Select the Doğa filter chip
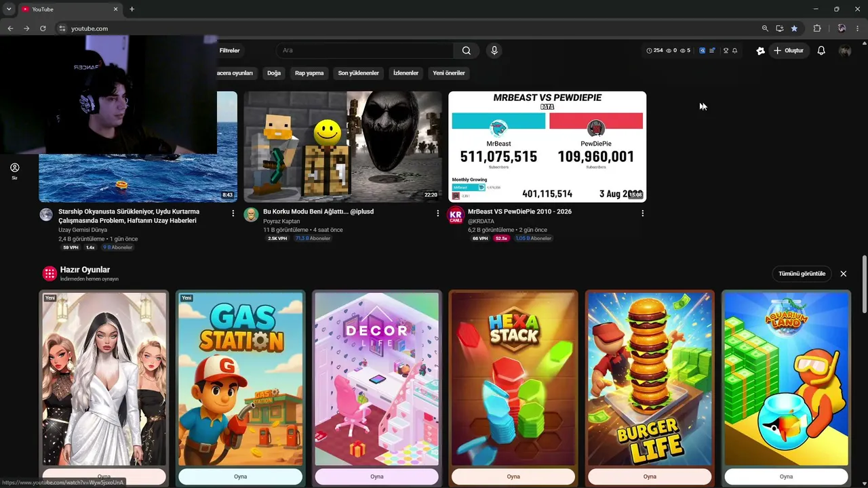The image size is (868, 488). (x=274, y=73)
